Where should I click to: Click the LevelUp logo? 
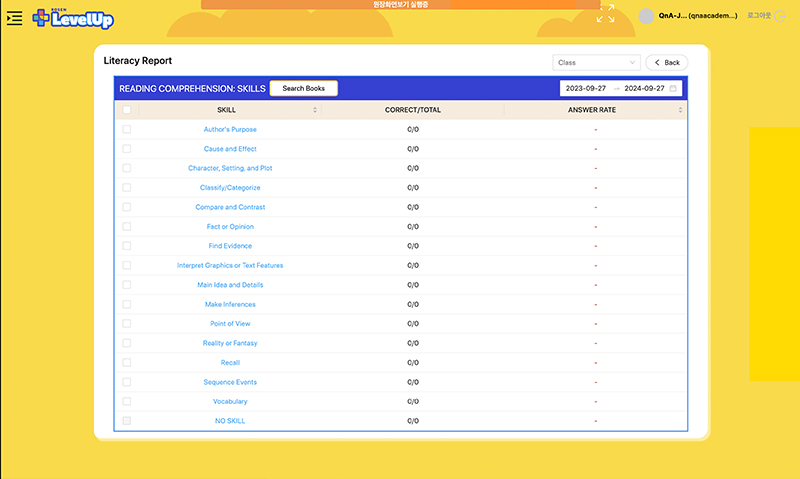73,17
